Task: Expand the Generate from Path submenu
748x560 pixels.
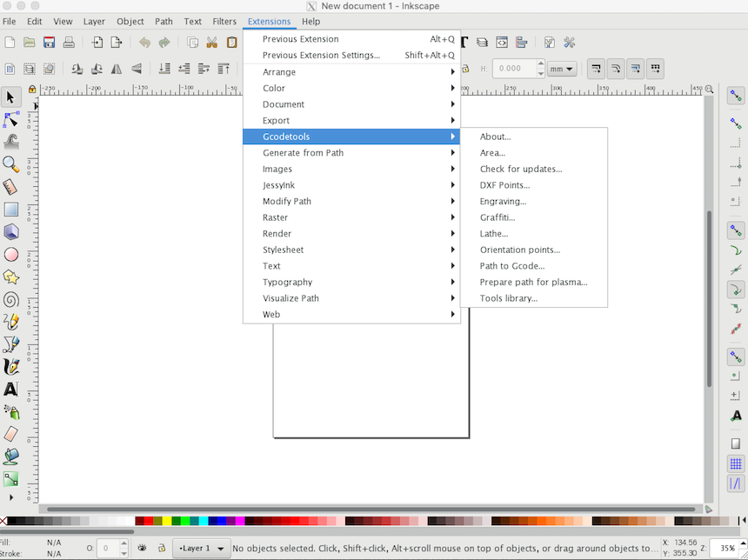Action: [351, 153]
